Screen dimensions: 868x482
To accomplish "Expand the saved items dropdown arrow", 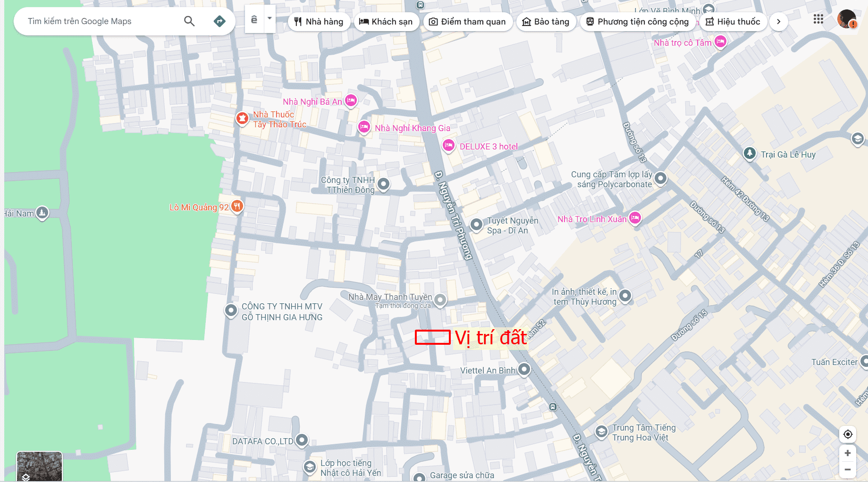I will [x=270, y=19].
